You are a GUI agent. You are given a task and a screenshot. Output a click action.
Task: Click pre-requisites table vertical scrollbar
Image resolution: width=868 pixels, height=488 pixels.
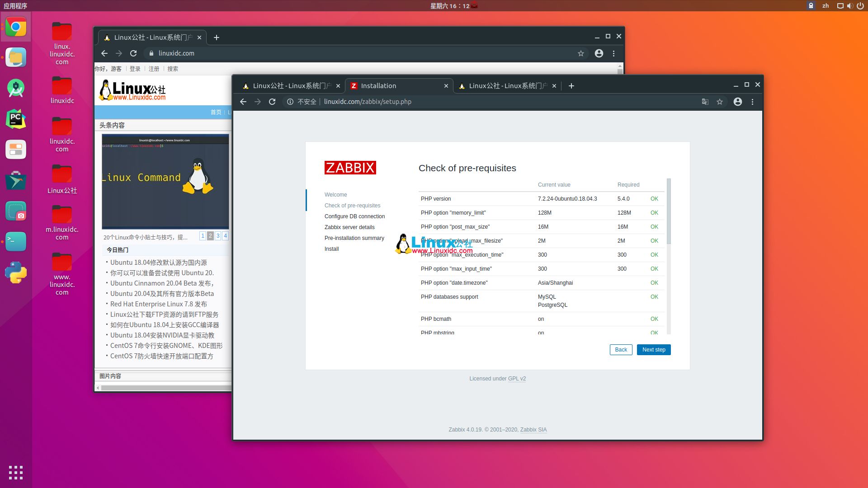[x=669, y=211]
